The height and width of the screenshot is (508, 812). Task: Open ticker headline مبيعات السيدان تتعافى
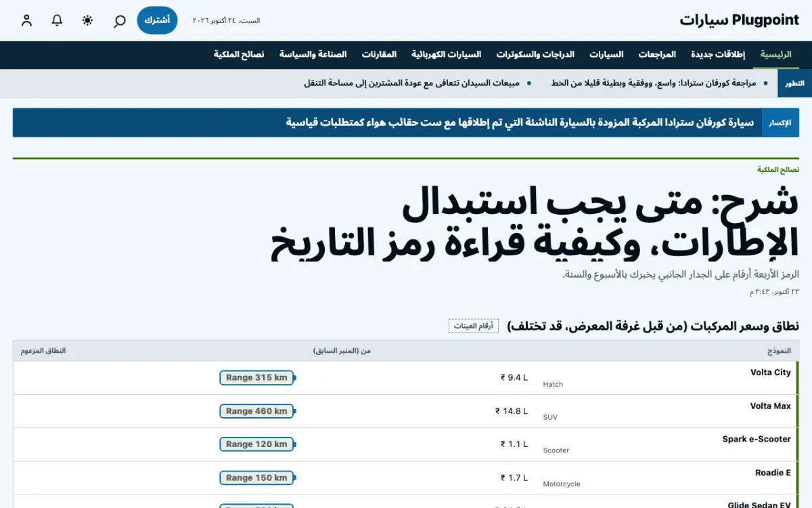pos(411,83)
